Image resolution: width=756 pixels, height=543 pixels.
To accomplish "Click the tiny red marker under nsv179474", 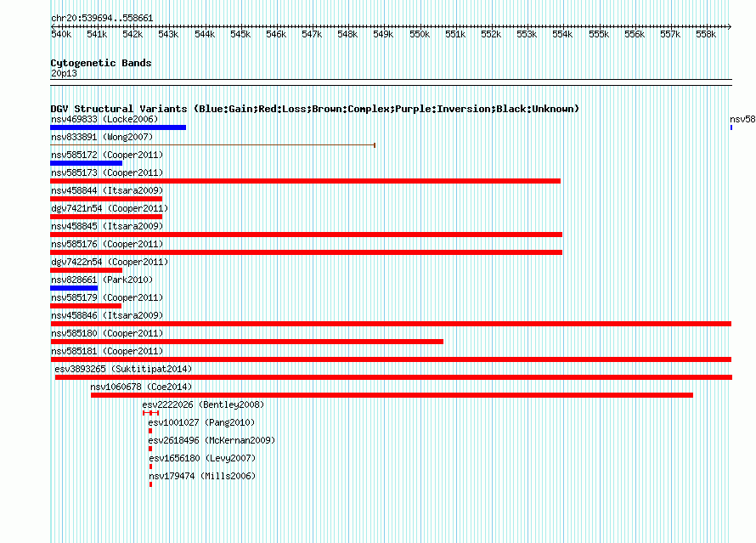I will click(x=151, y=484).
